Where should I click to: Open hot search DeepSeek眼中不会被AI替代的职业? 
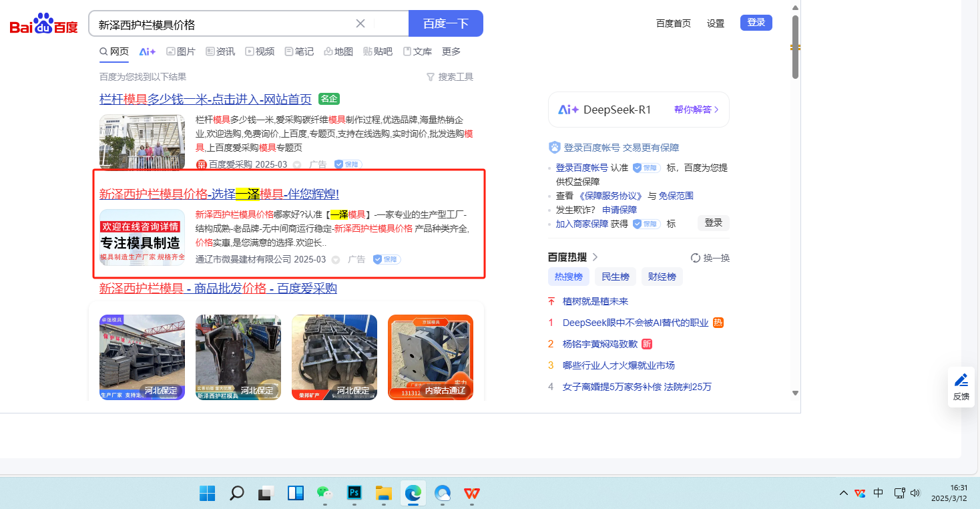[x=636, y=323]
